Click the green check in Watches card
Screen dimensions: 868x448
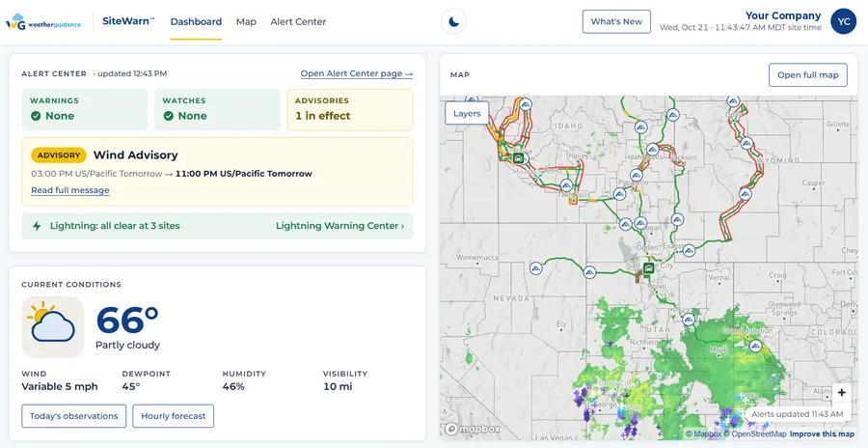(x=169, y=116)
